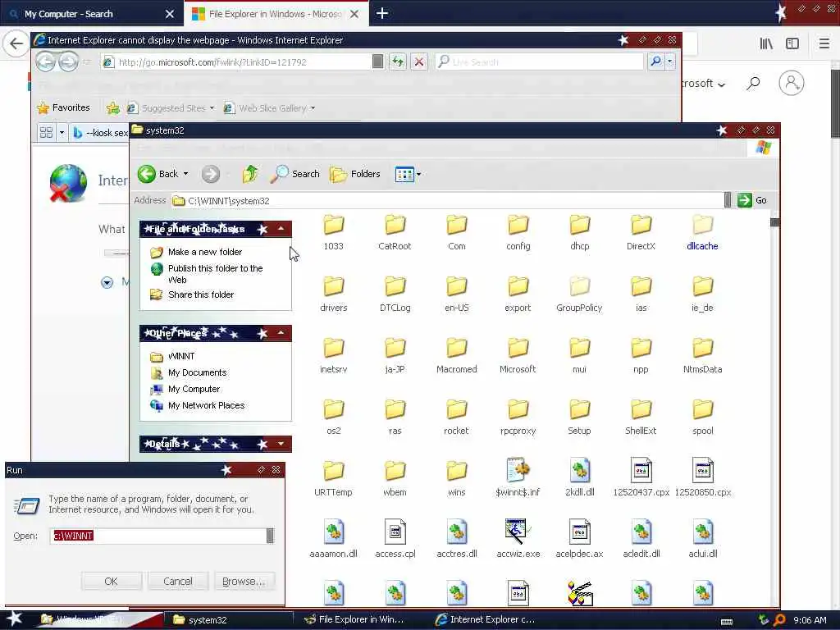Click the Quick Tabs icon in Internet Explorer

(x=46, y=132)
